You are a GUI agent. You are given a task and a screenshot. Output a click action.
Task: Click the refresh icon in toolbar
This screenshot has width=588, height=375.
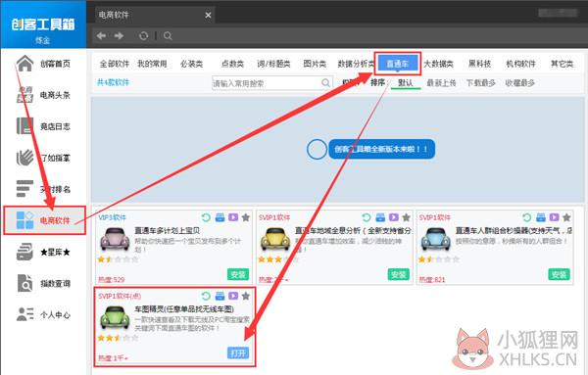pyautogui.click(x=143, y=36)
